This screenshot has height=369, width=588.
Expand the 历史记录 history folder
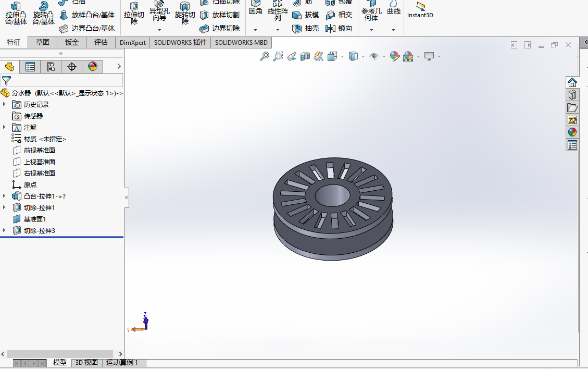[4, 104]
